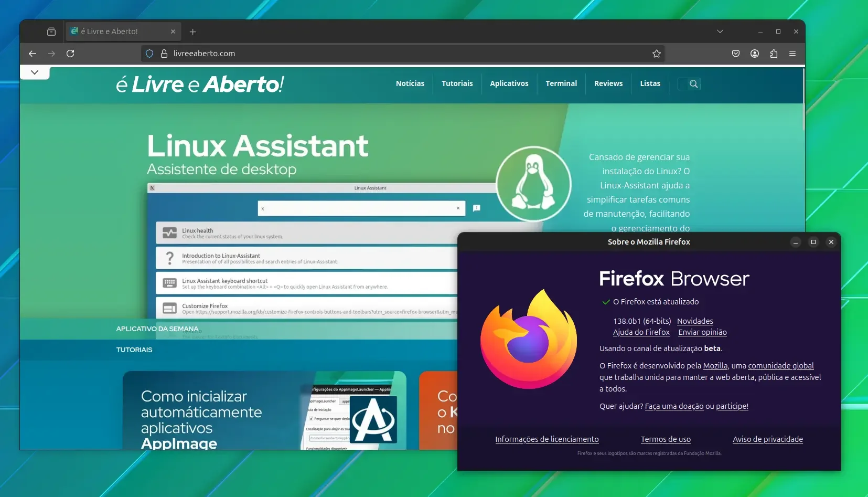Click the AppImageLauncher logo thumbnail
Viewport: 868px width, 497px height.
pos(373,419)
